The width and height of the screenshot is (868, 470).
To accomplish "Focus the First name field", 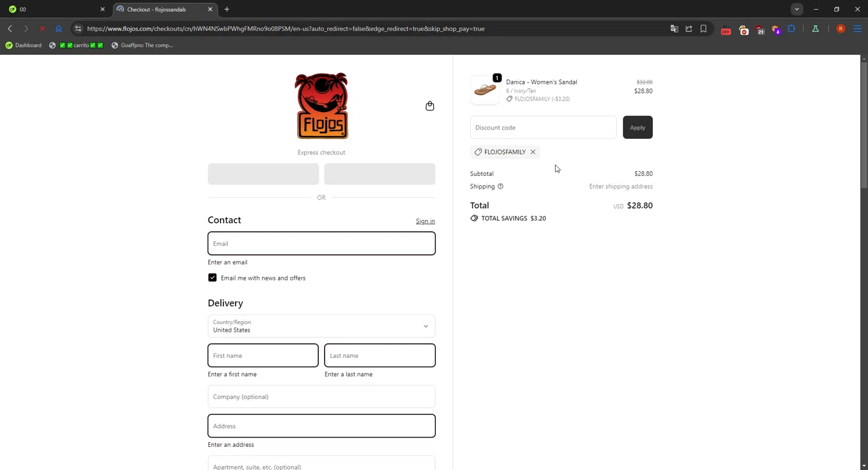I will tap(263, 356).
